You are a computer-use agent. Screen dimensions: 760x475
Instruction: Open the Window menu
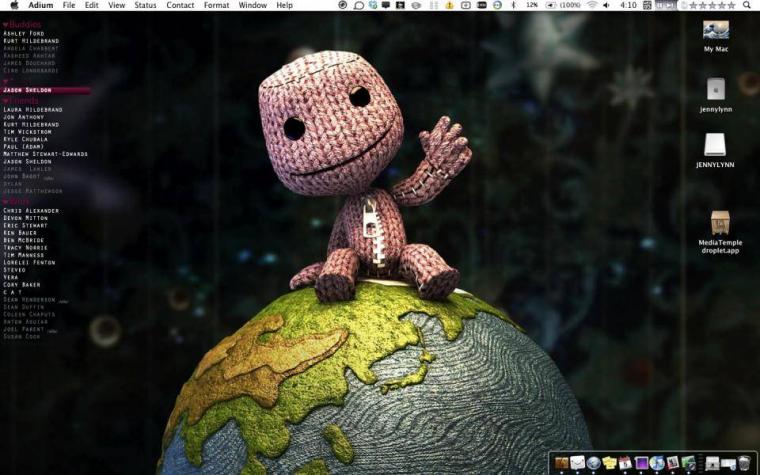click(x=253, y=5)
